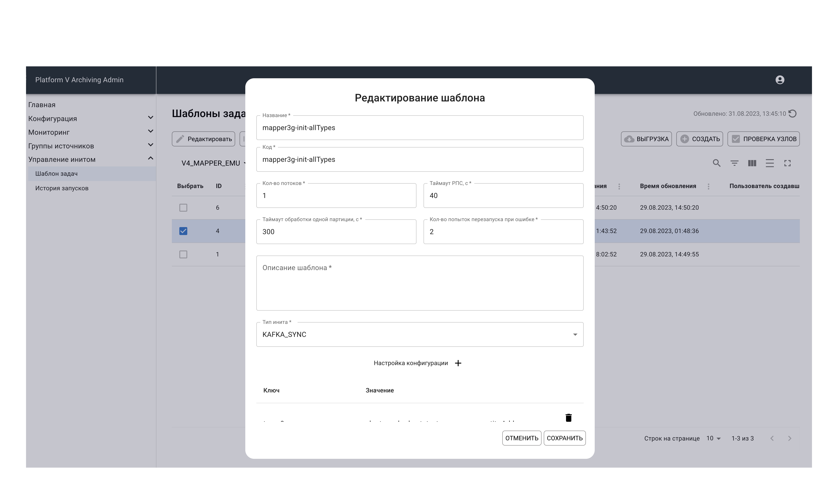Viewport: 840px width, 504px height.
Task: Click into the Описание шаблона text area
Action: (420, 283)
